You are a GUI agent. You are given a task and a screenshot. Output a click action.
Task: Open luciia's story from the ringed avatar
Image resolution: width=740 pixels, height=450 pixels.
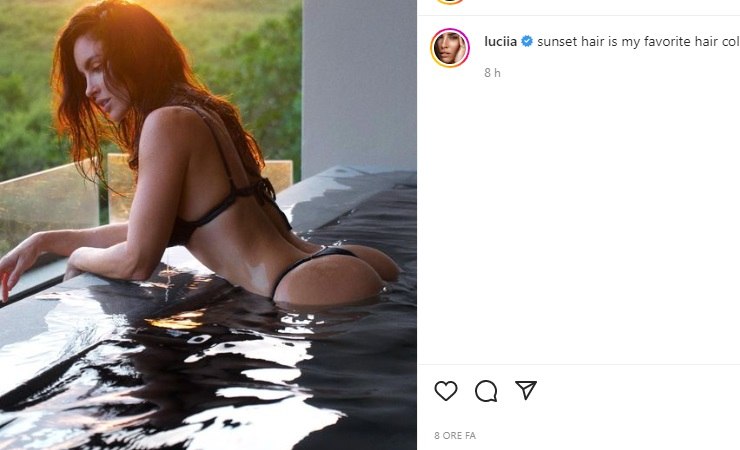click(450, 48)
